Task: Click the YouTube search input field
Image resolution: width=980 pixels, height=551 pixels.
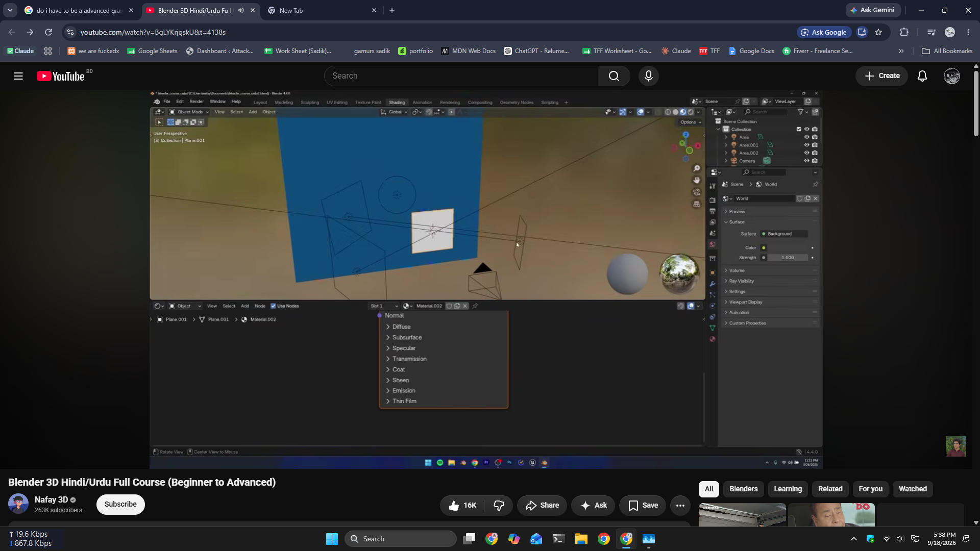Action: tap(461, 76)
